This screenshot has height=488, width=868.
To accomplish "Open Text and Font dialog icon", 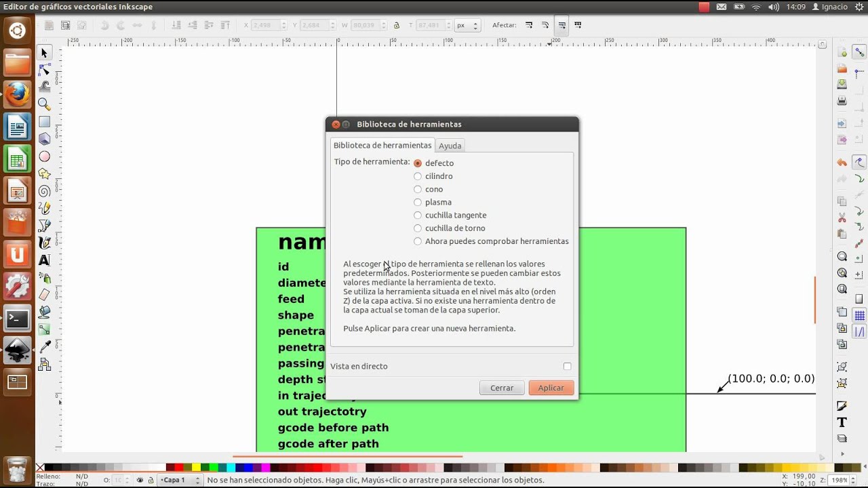I will pyautogui.click(x=842, y=422).
